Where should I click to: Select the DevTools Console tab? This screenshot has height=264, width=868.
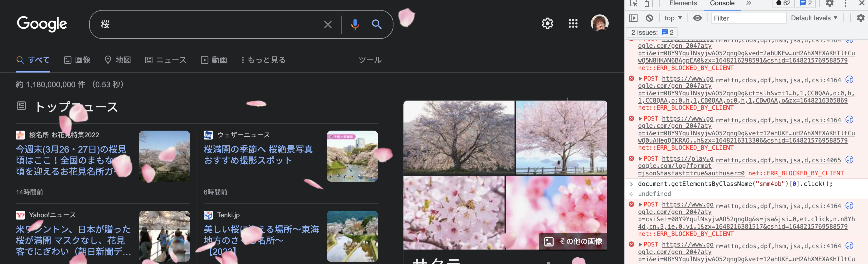coord(722,3)
